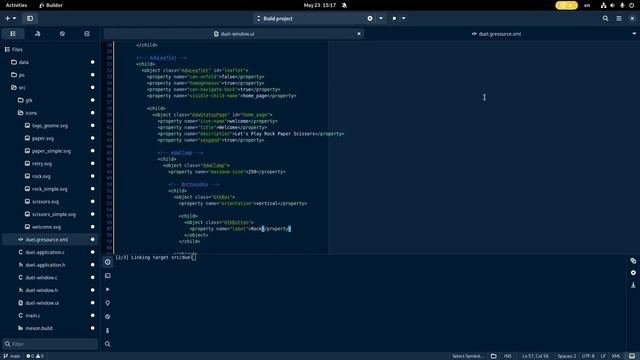Image resolution: width=640 pixels, height=360 pixels.
Task: Open bottom panel search magnifier icon
Action: click(x=108, y=344)
